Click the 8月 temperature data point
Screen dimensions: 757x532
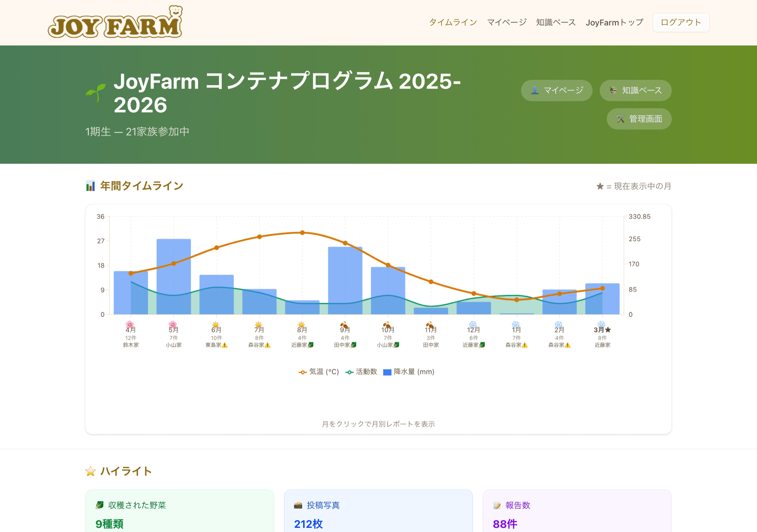[302, 233]
